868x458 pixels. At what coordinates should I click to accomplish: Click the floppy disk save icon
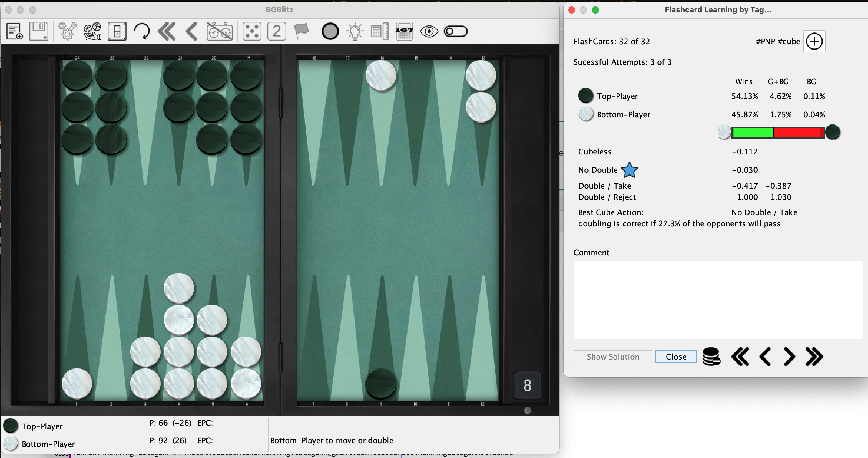tap(39, 31)
